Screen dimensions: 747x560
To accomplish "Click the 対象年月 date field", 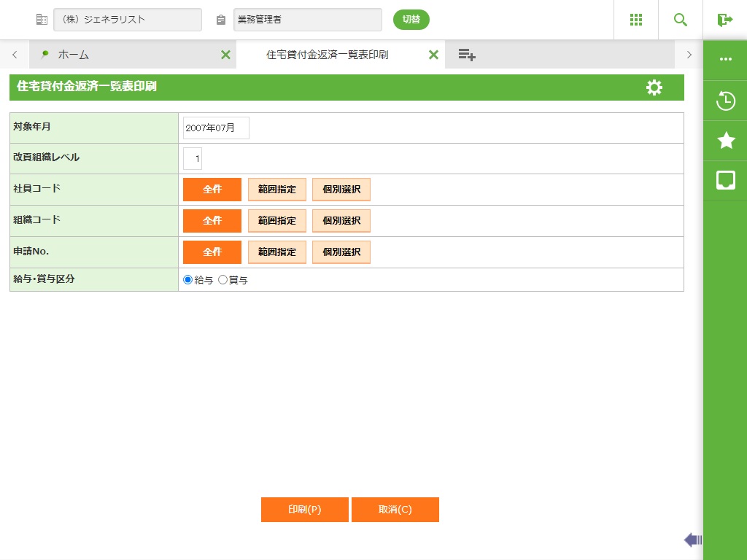I will (x=216, y=128).
